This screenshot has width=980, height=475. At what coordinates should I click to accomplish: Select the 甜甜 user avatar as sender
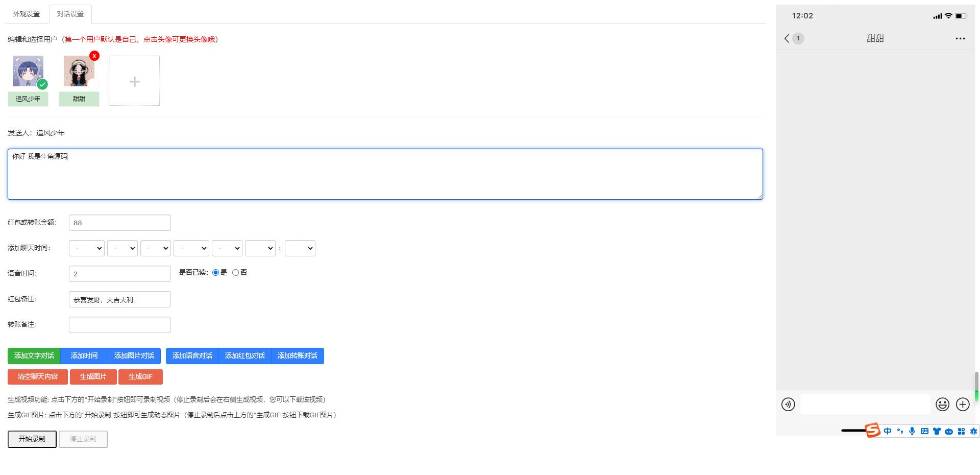pos(79,71)
